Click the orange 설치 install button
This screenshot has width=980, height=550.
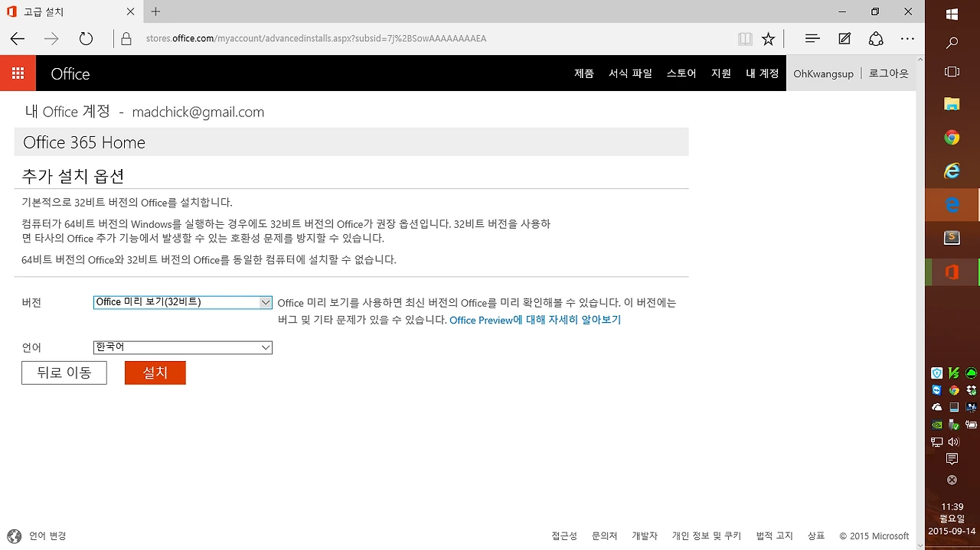(155, 373)
